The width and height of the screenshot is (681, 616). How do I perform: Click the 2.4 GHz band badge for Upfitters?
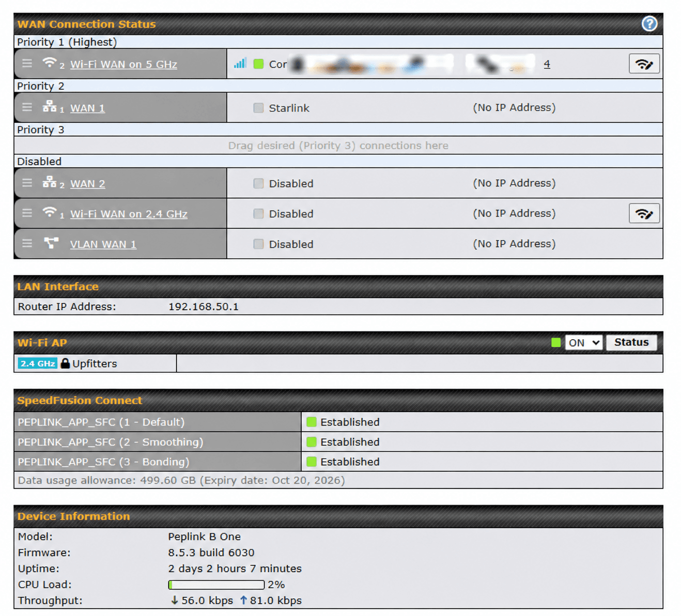[37, 364]
